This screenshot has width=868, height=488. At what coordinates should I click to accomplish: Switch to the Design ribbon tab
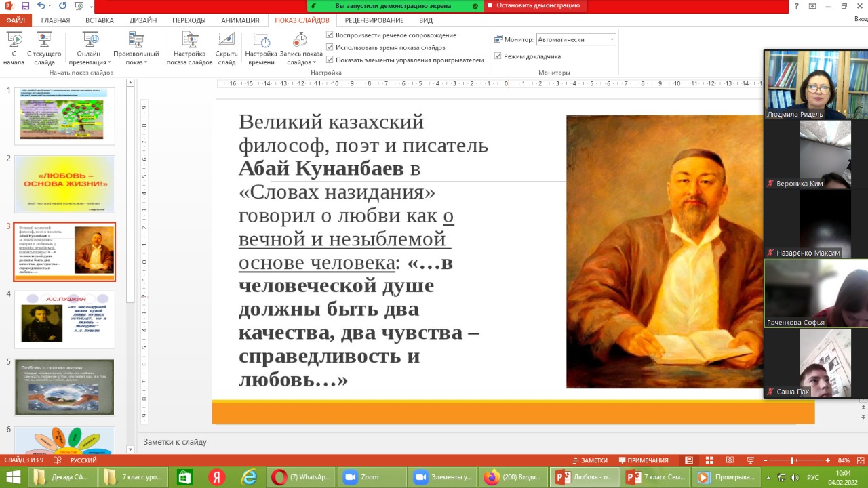click(145, 20)
